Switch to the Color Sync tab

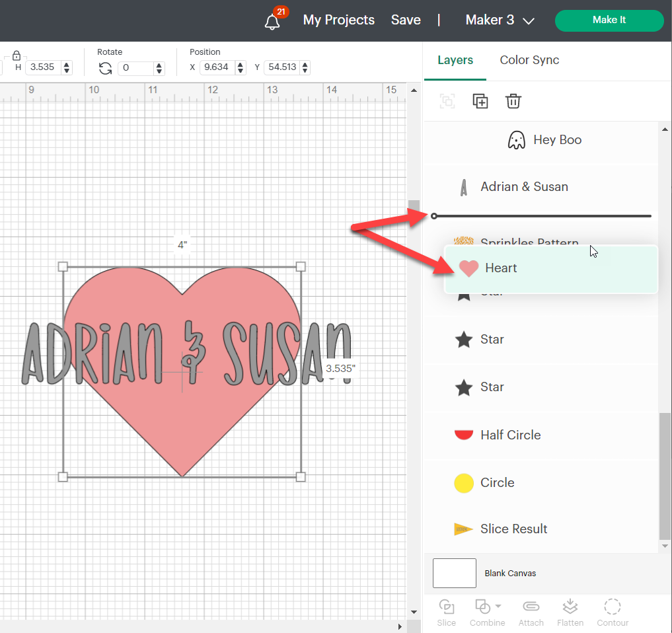coord(529,60)
